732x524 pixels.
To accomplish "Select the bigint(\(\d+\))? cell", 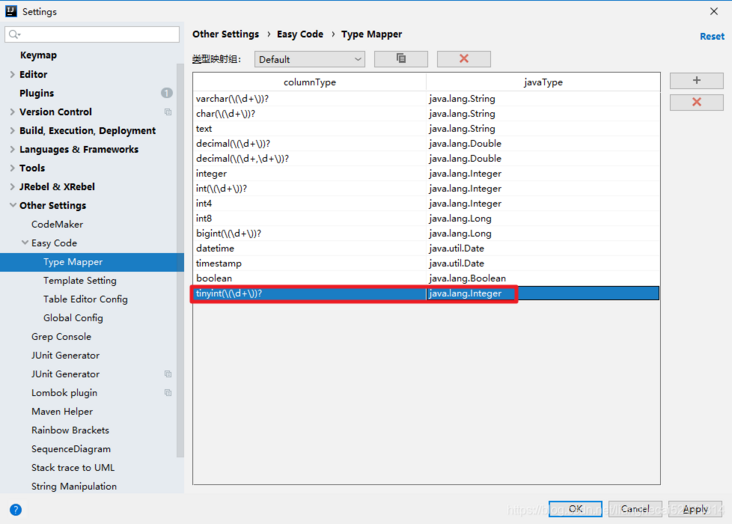I will [x=310, y=233].
